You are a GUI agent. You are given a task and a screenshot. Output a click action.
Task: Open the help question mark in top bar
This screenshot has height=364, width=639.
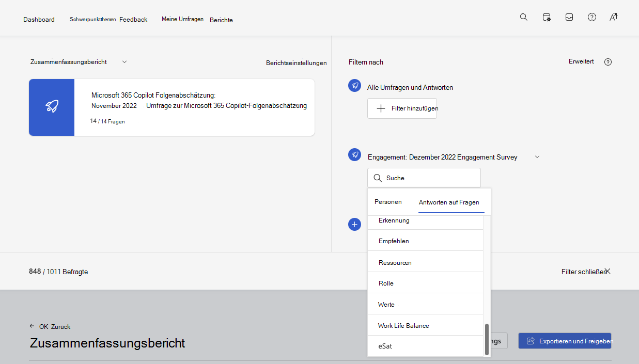592,17
